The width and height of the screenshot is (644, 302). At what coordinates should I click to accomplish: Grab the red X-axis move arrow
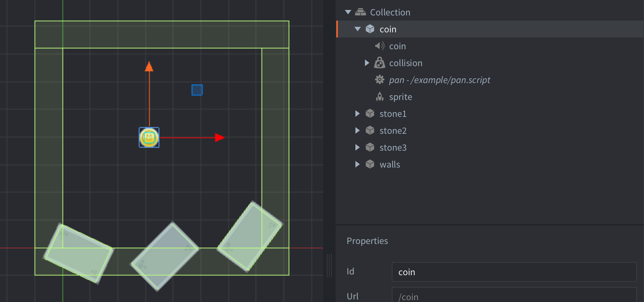point(219,137)
